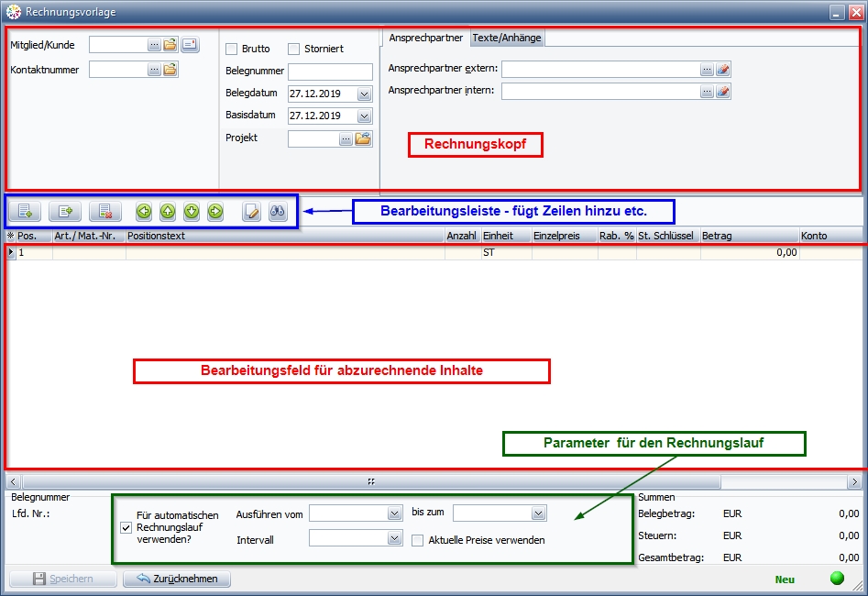This screenshot has height=596, width=868.
Task: Open the Basisdatum date dropdown
Action: pos(364,116)
